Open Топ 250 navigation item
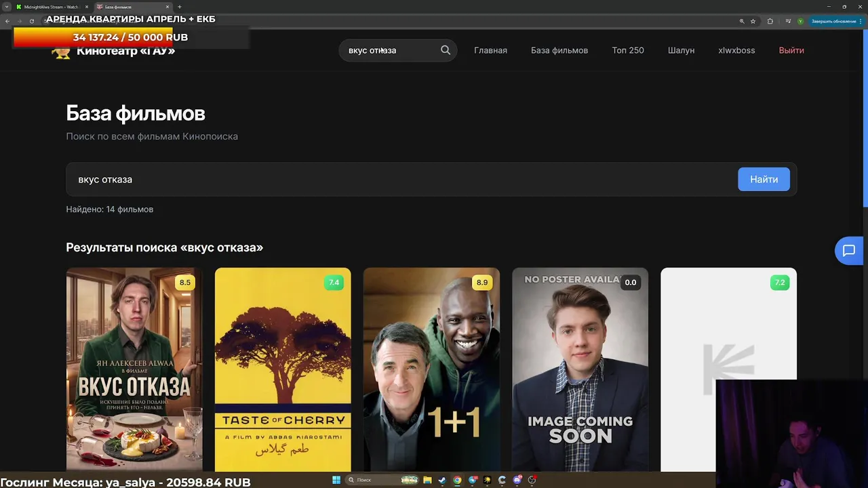The width and height of the screenshot is (868, 488). coord(628,50)
